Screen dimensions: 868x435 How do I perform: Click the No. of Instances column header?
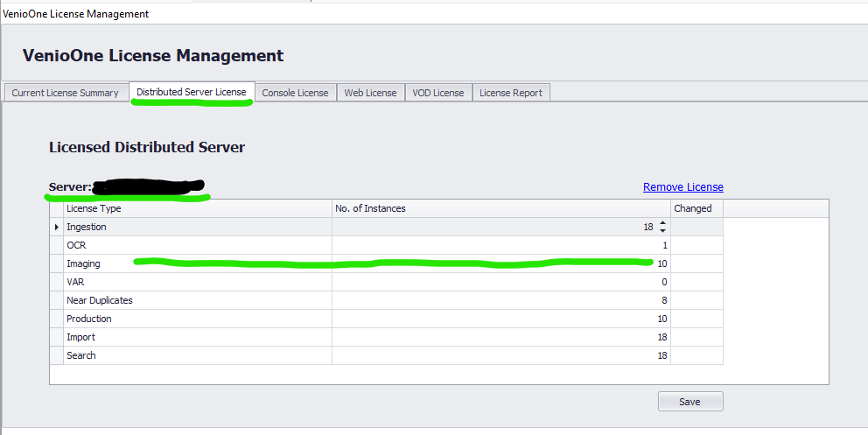click(x=501, y=208)
